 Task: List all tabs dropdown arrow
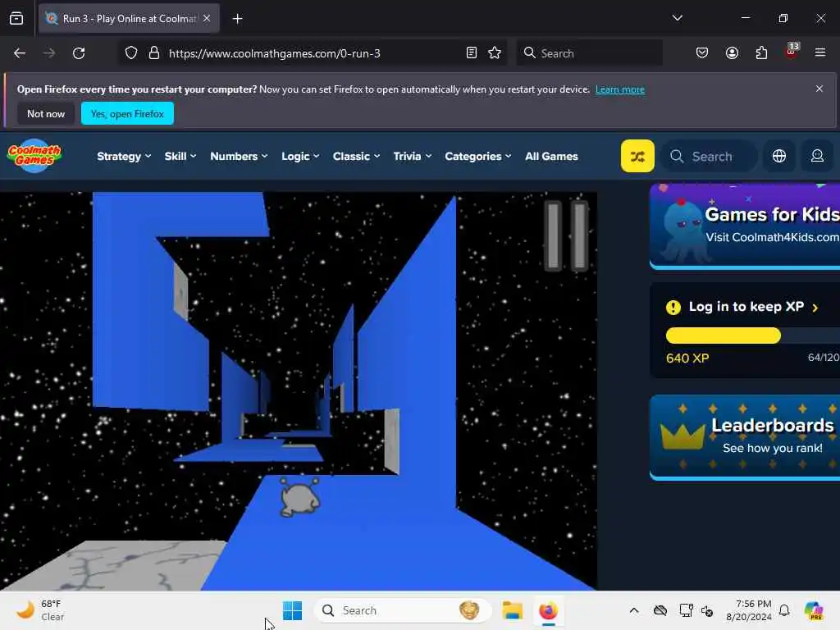point(677,18)
